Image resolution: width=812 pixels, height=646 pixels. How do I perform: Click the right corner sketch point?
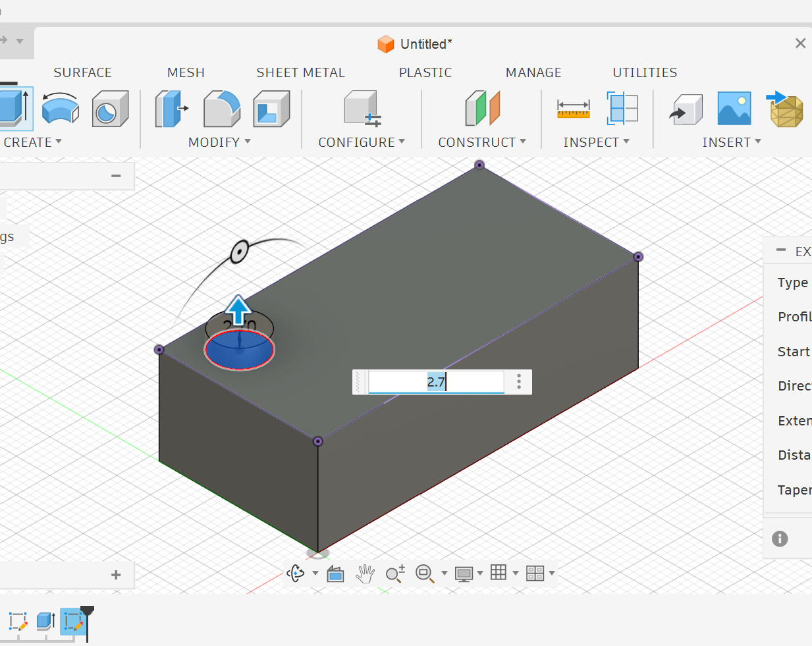click(638, 257)
